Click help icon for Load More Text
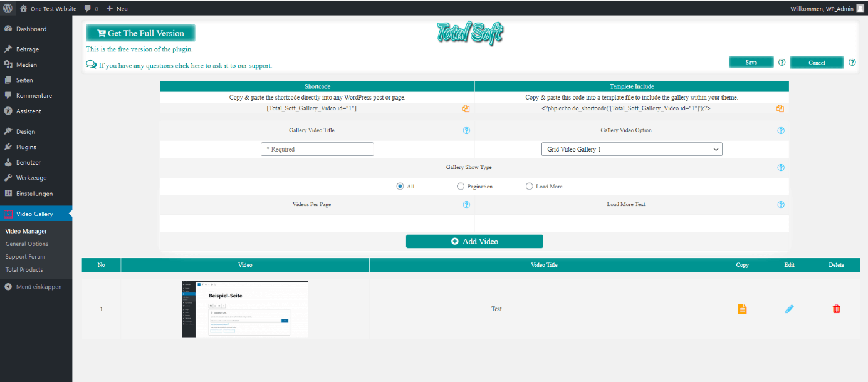868x382 pixels. click(781, 205)
